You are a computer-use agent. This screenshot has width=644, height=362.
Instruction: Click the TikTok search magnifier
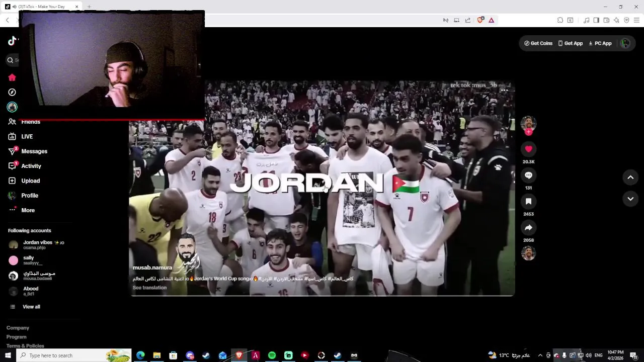tap(10, 60)
